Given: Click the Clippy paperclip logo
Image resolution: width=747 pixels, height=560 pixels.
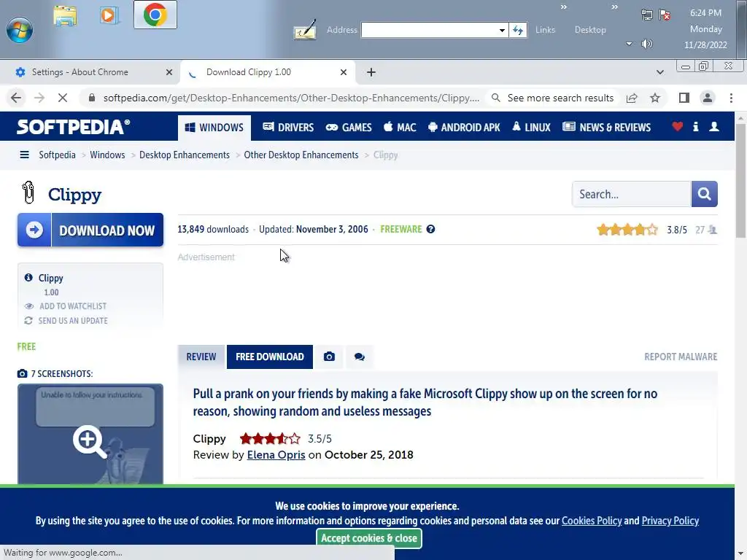Looking at the screenshot, I should point(28,192).
